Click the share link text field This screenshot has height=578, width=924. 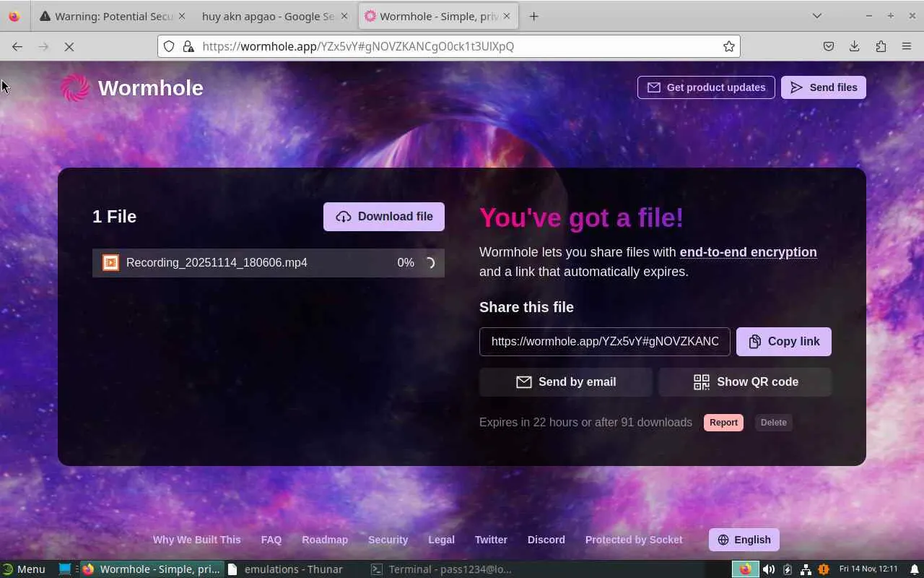click(605, 342)
